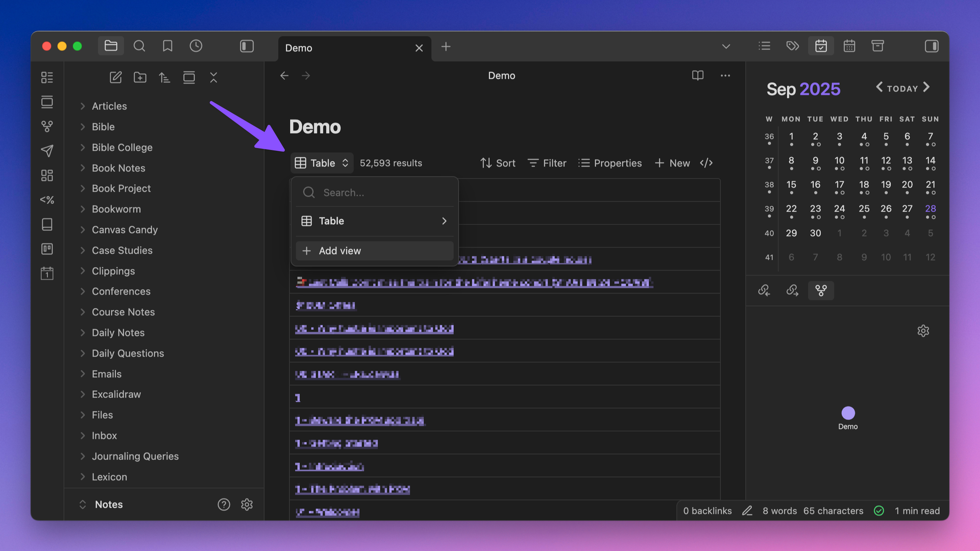The image size is (980, 551).
Task: Open a new tab with plus icon
Action: [446, 47]
